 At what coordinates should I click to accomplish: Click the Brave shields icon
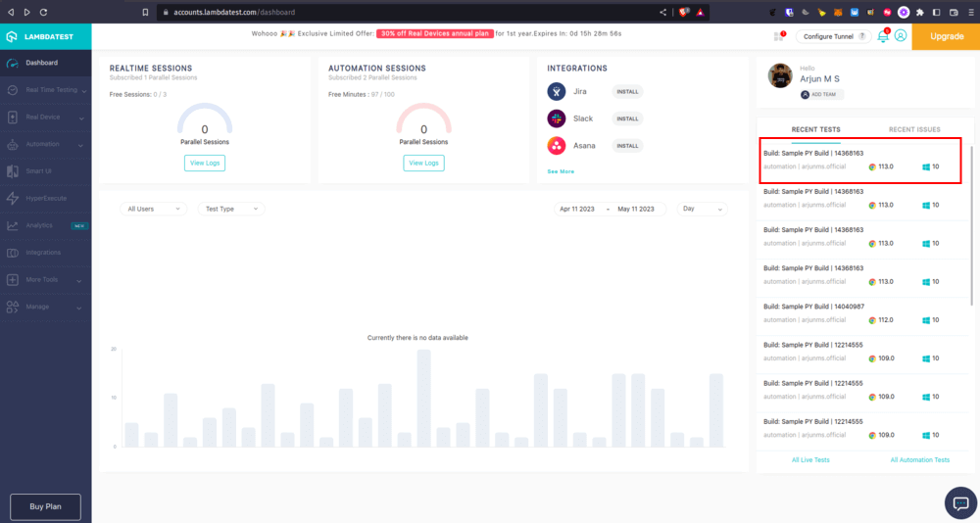coord(684,12)
